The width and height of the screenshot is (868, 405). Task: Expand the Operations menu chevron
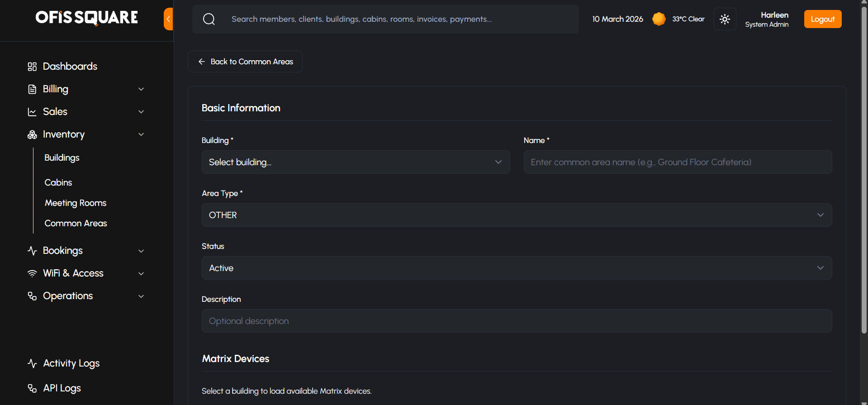click(141, 296)
